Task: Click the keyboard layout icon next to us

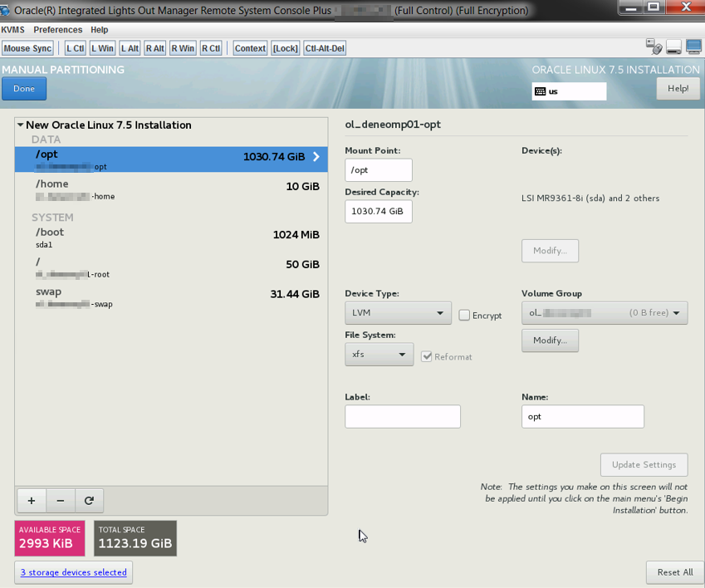Action: pos(540,91)
